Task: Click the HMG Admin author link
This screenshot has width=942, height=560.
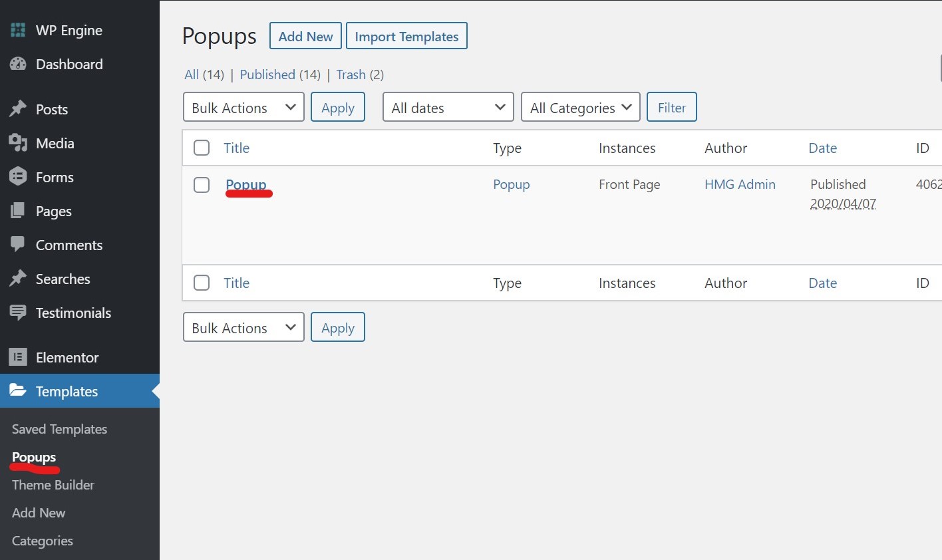Action: (x=740, y=184)
